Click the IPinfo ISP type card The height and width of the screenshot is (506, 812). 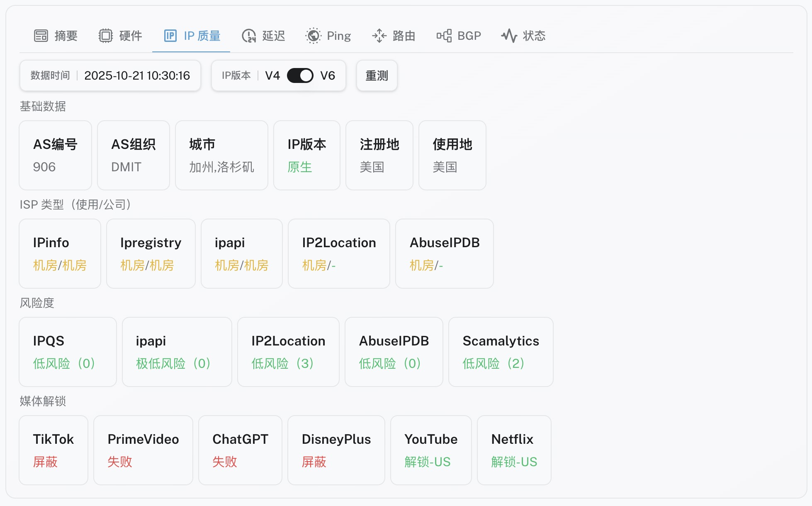(x=60, y=253)
